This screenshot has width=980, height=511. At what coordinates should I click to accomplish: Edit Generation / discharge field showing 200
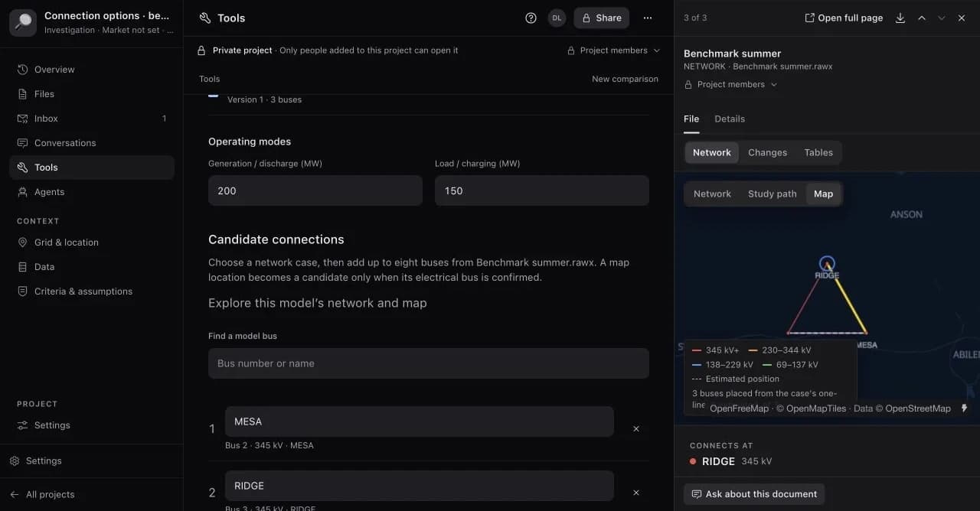(315, 190)
